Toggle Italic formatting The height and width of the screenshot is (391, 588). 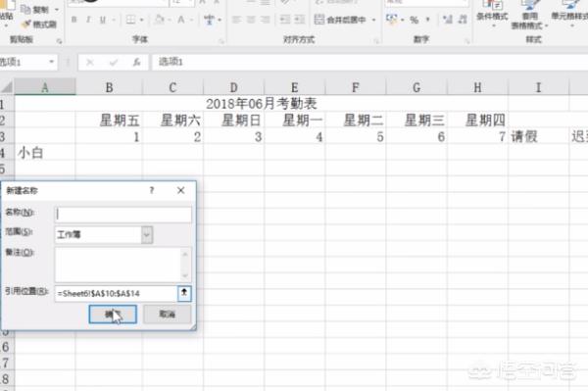coord(88,20)
